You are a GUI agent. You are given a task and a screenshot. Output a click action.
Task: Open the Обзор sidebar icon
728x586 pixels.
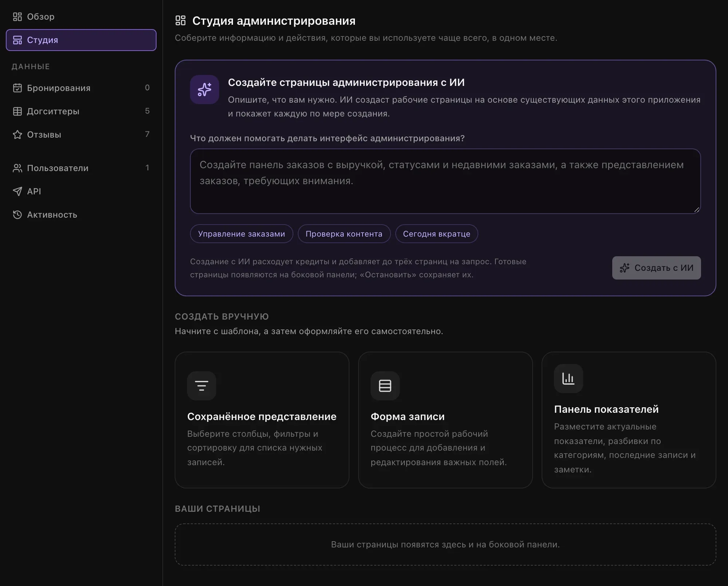17,17
